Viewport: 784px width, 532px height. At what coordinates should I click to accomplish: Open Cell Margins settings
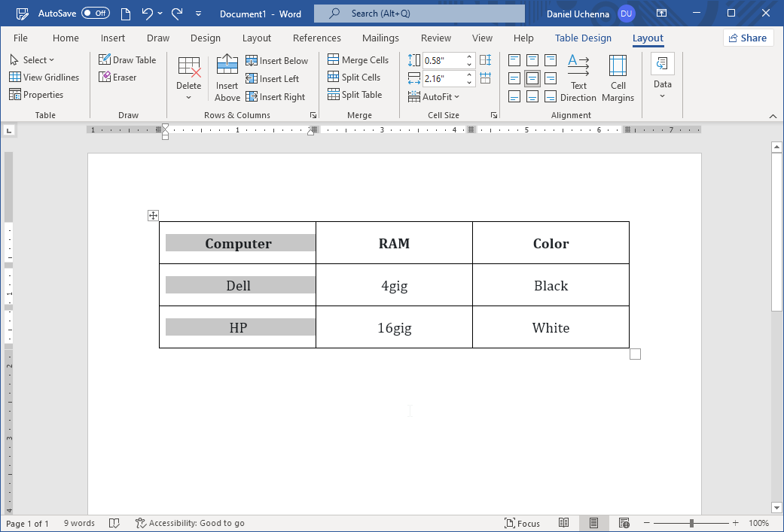(618, 78)
